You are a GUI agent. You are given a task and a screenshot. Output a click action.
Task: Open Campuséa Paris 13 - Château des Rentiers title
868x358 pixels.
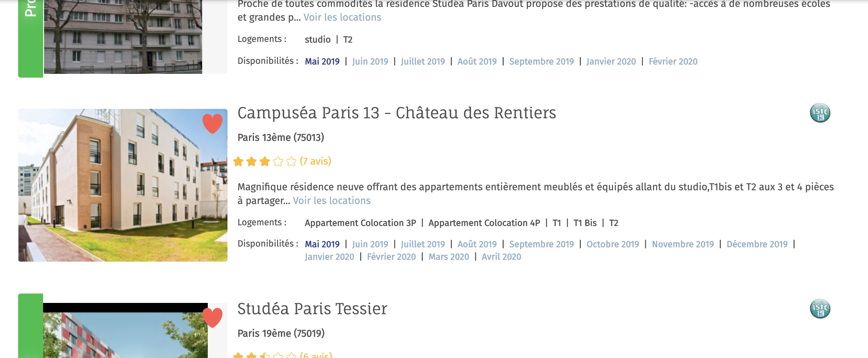click(397, 113)
